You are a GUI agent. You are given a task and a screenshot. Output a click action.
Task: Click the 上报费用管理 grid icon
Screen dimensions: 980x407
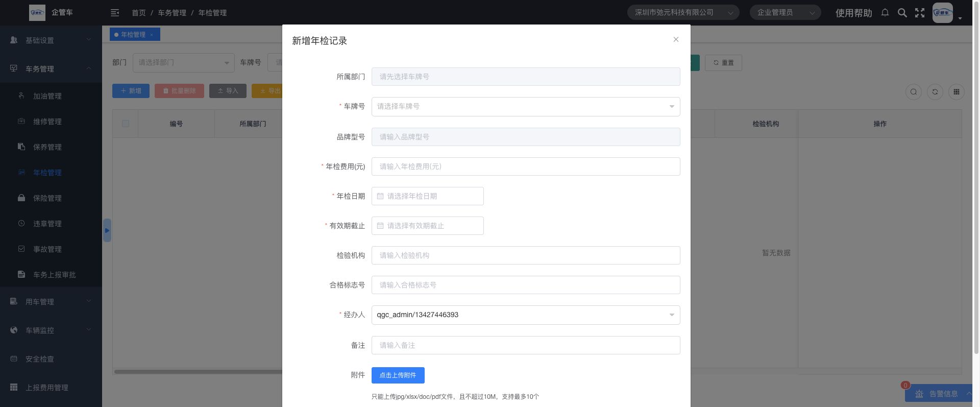pos(14,387)
